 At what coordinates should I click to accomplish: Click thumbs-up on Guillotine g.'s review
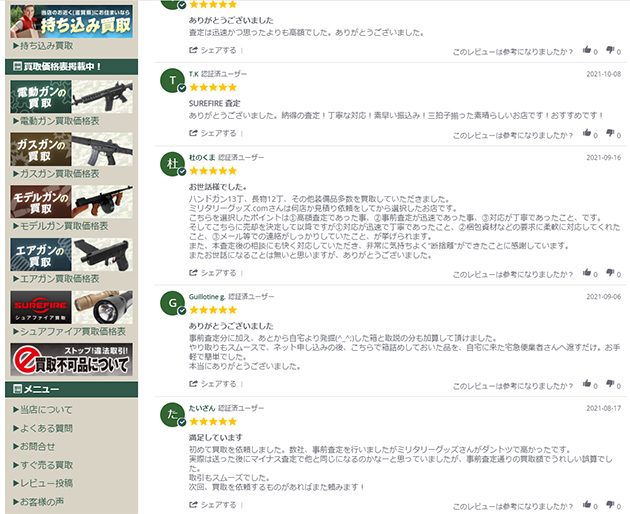587,384
